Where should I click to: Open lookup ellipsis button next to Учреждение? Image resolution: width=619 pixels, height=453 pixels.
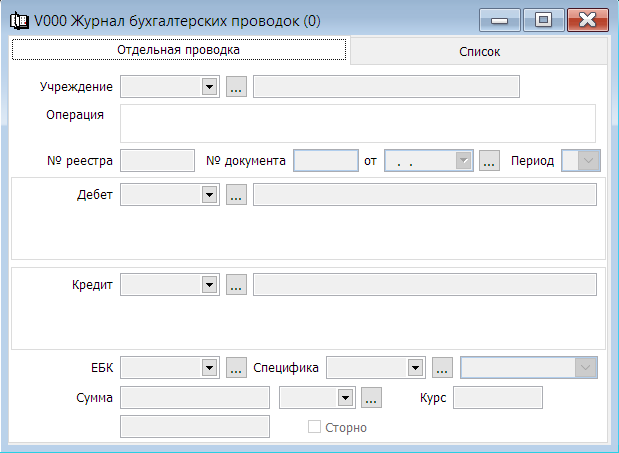pos(236,86)
